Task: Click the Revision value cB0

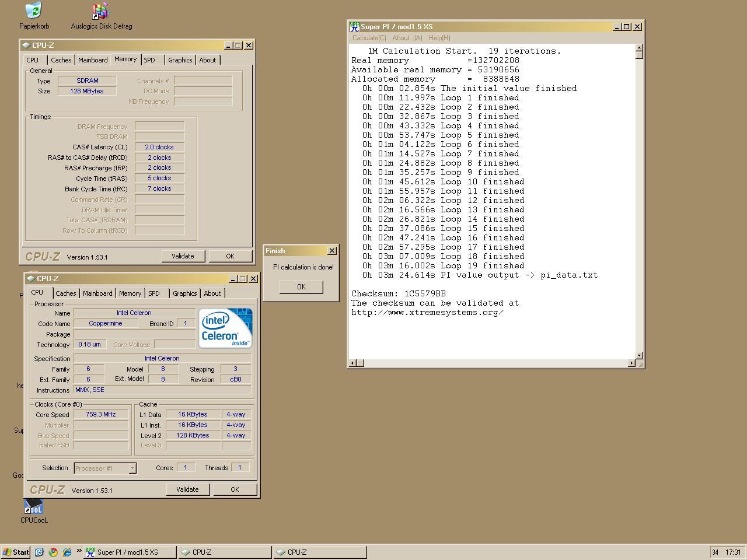Action: click(x=236, y=379)
